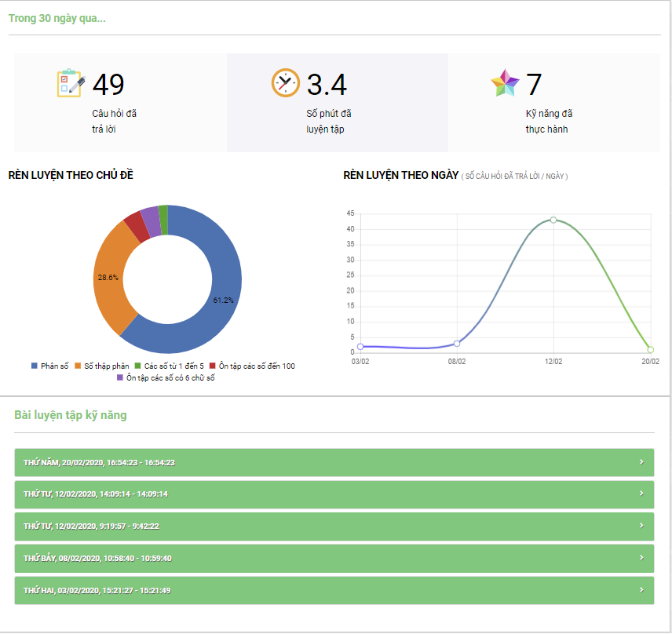Open chevron on Thứ Bảy 08/02/2020 row
Screen dimensions: 672x634
(641, 557)
